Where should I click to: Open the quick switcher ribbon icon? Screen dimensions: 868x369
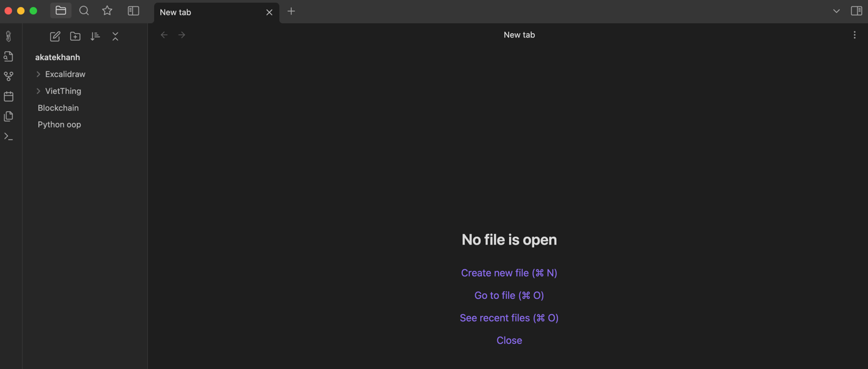click(x=9, y=56)
